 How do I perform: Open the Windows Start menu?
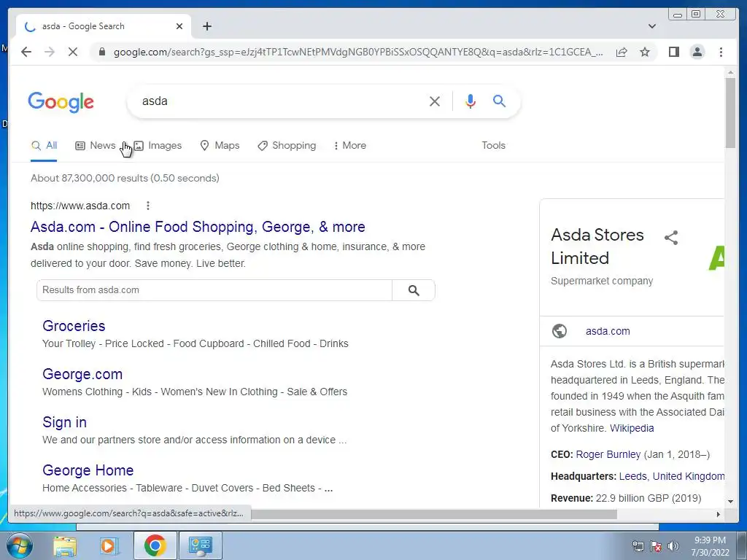click(x=20, y=545)
